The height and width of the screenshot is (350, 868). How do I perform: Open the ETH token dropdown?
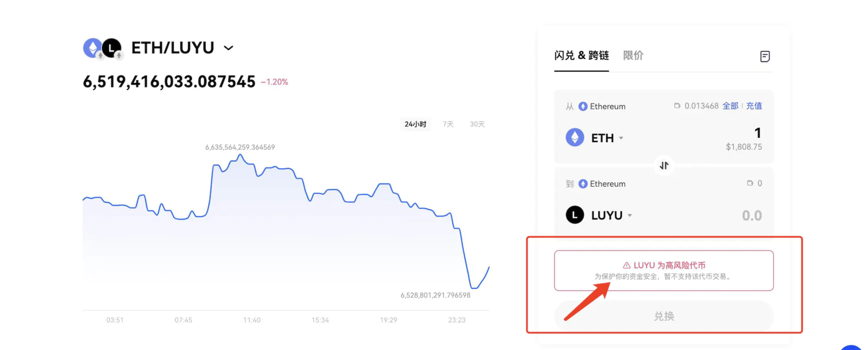click(x=621, y=138)
